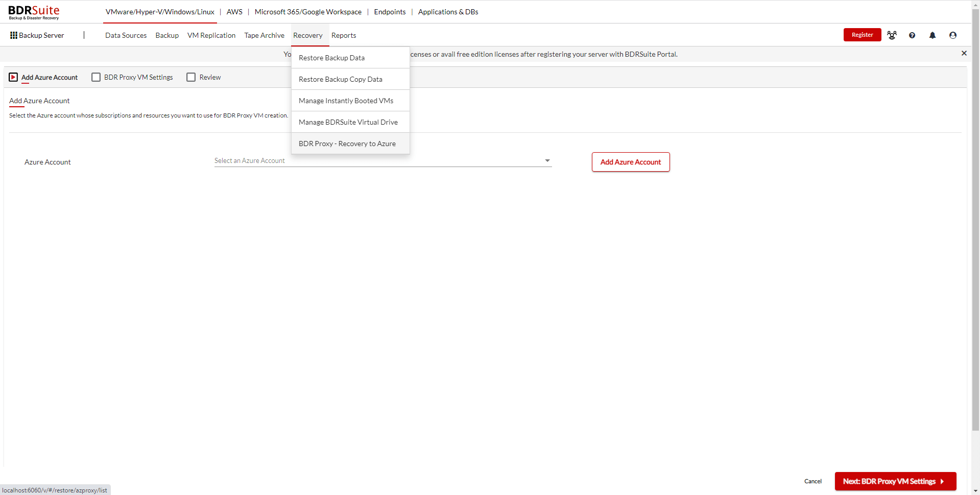Open the user profile icon
Image resolution: width=980 pixels, height=495 pixels.
953,35
